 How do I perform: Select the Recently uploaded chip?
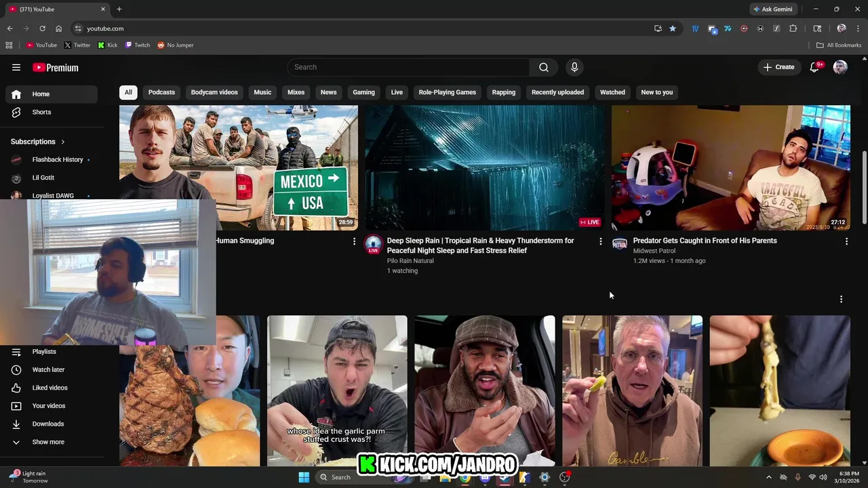(x=557, y=92)
